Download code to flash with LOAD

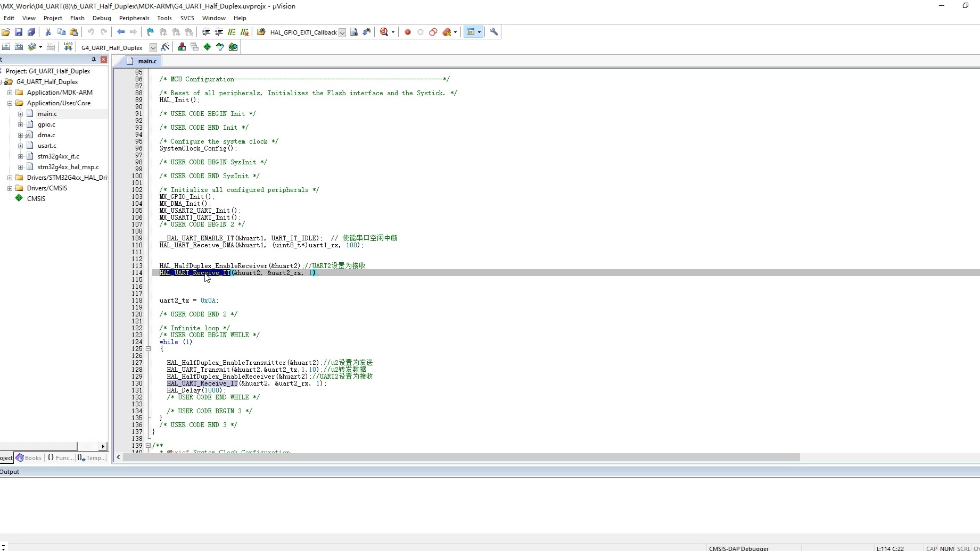[x=68, y=47]
